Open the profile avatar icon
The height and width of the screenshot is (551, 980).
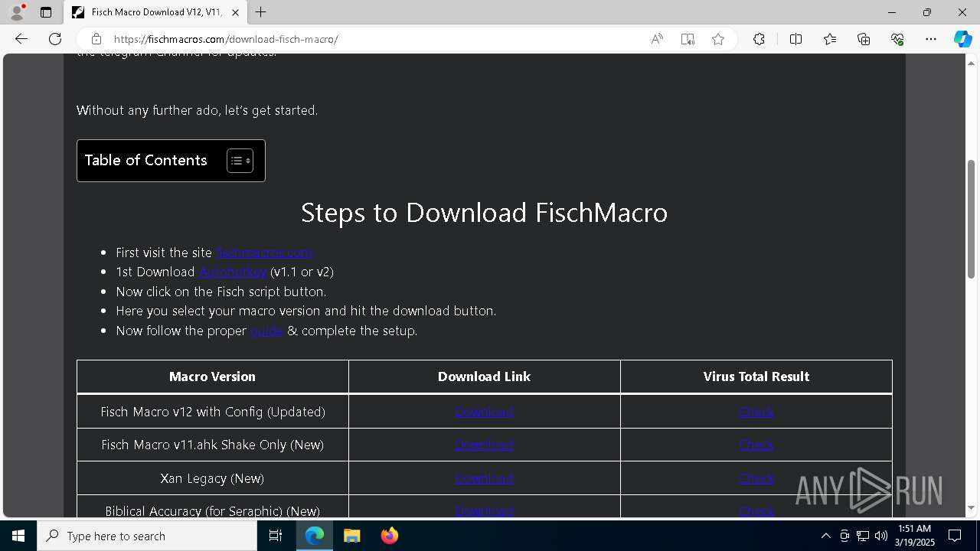click(x=16, y=12)
